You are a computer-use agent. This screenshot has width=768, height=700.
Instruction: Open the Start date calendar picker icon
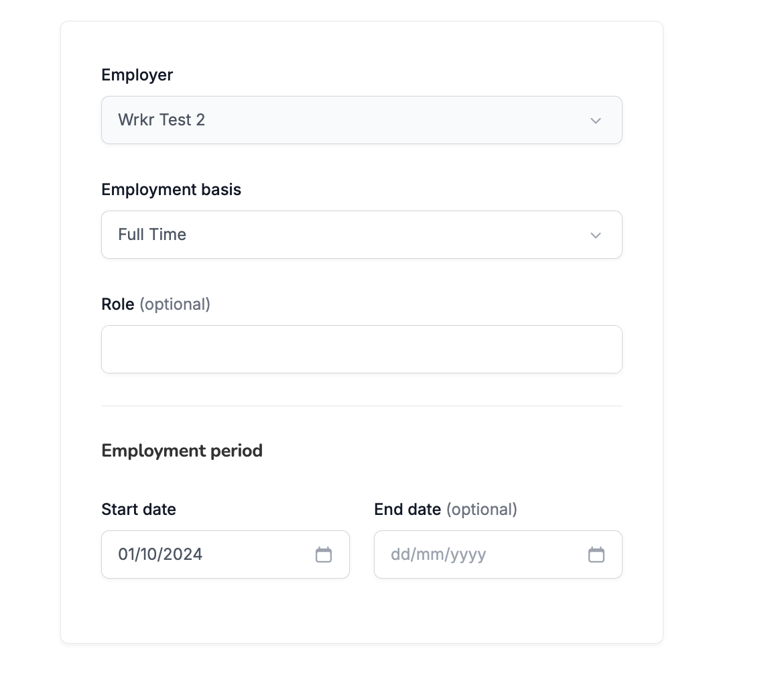tap(323, 555)
